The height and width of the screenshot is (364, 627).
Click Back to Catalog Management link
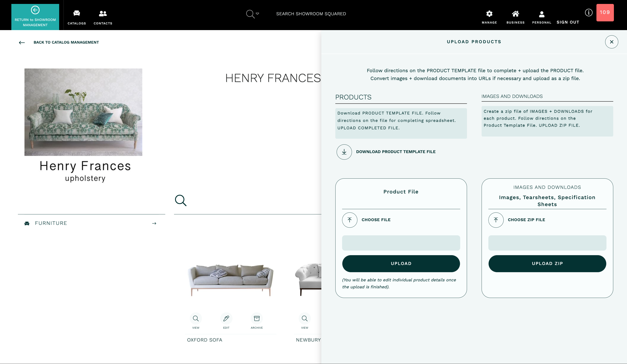pyautogui.click(x=66, y=42)
